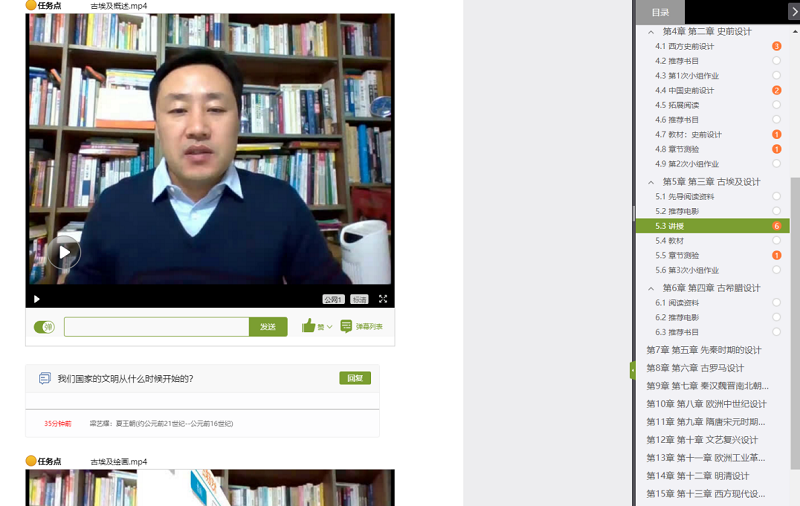Click the 回复 reply button

tap(355, 378)
